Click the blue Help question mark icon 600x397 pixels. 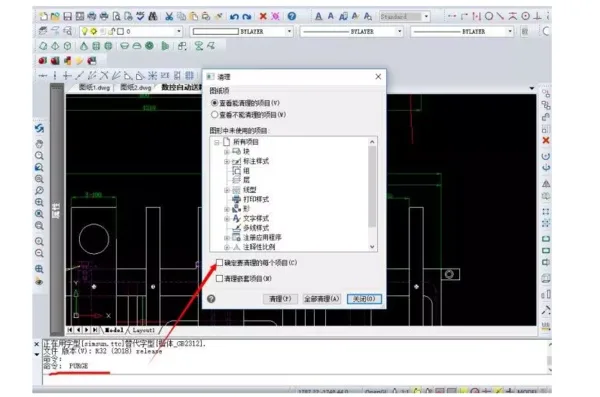point(292,16)
